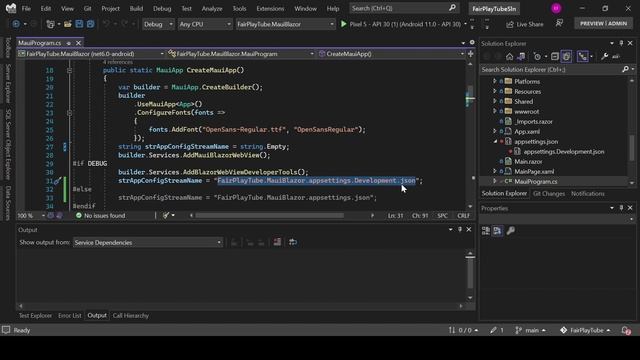Click the notifications bell in status bar

pos(626,330)
